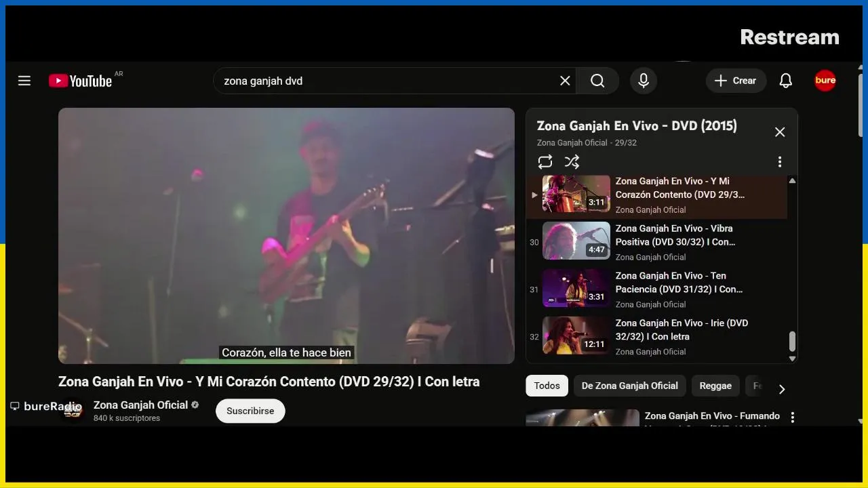Select title 'Zona Ganjah En Vivo - Vibra Positiva'
Viewport: 868px width, 488px height.
(x=675, y=235)
